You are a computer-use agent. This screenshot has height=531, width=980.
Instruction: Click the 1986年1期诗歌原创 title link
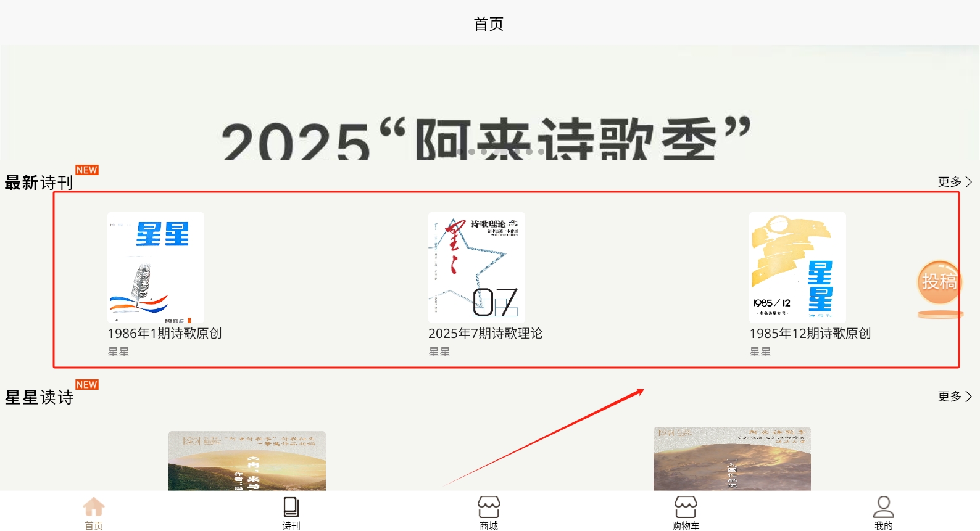[165, 333]
